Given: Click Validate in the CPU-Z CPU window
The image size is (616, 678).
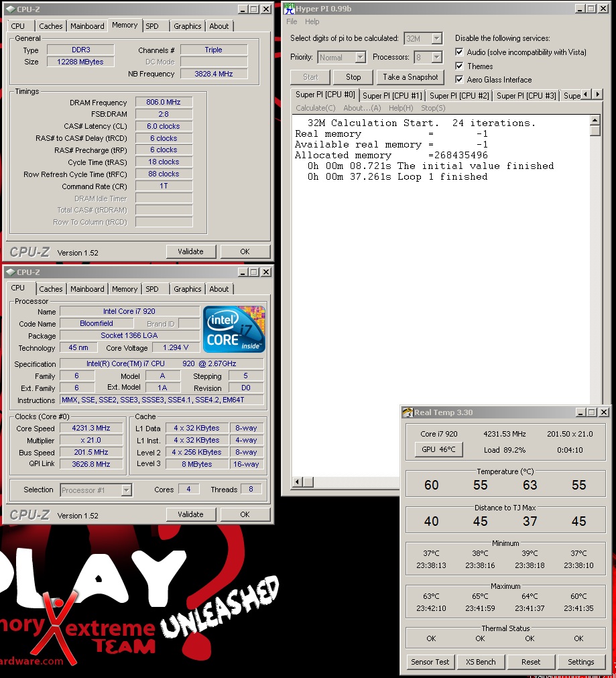Looking at the screenshot, I should 190,514.
